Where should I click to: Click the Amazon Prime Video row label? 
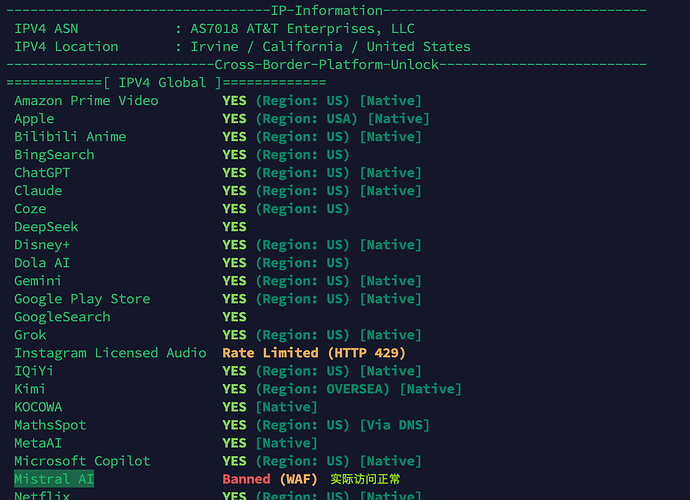tap(86, 101)
